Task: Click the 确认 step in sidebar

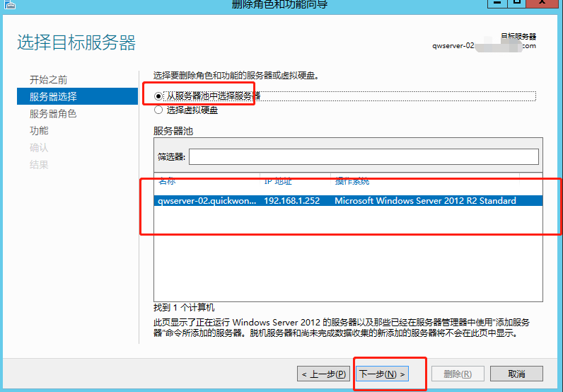Action: tap(39, 148)
